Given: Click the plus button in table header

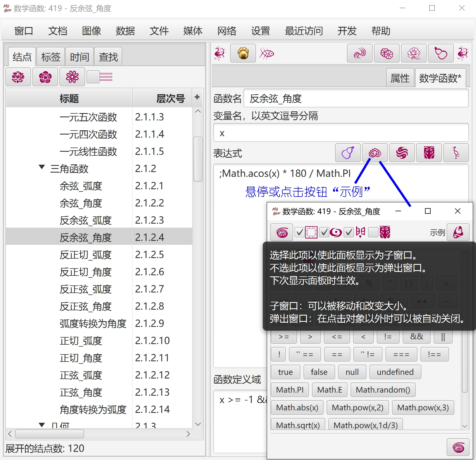Looking at the screenshot, I should click(x=197, y=97).
